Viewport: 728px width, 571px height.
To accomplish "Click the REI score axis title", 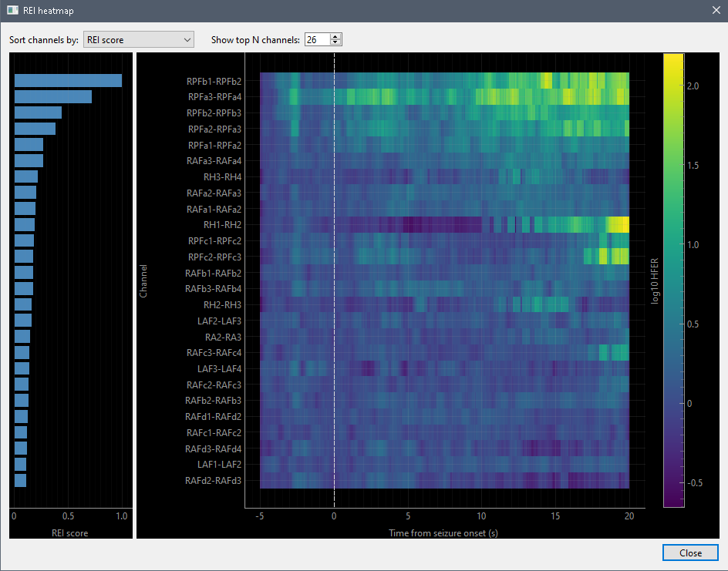I will tap(69, 533).
